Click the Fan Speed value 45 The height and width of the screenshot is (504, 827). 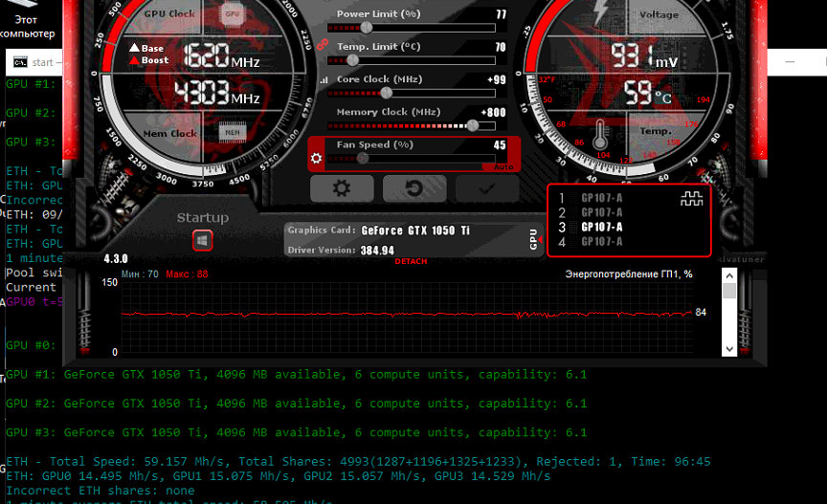click(x=500, y=145)
